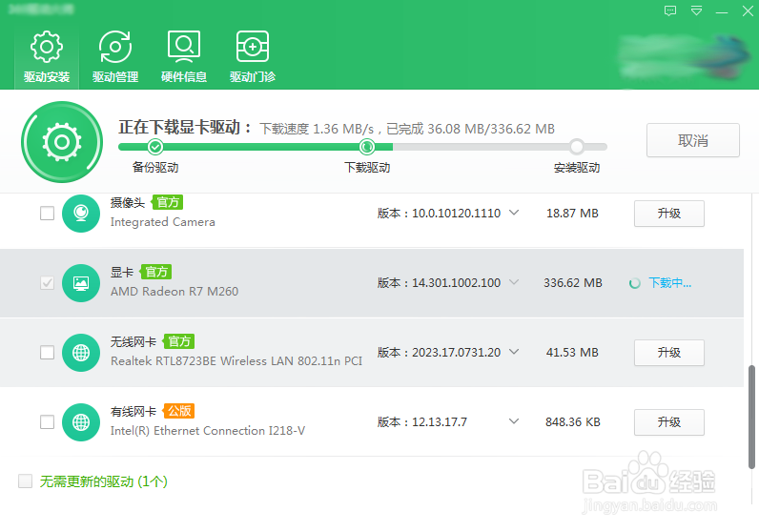The width and height of the screenshot is (759, 532).
Task: Click the 41.53 MB size value
Action: tap(572, 353)
